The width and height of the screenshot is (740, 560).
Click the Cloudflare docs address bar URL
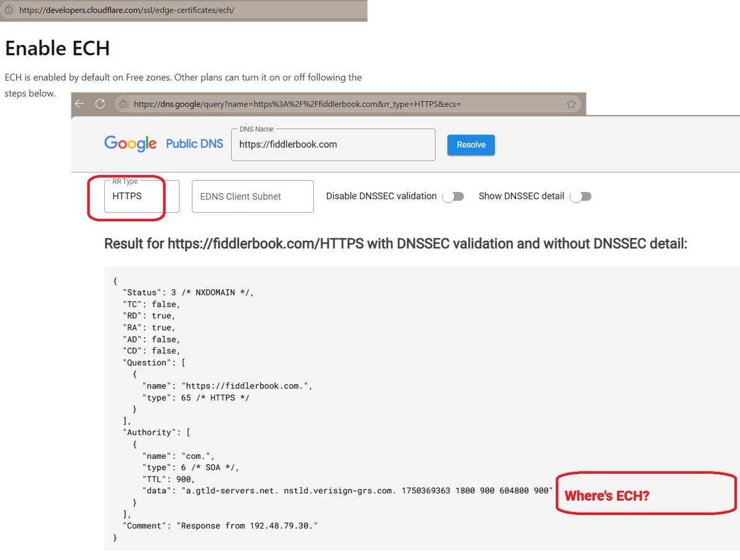(126, 10)
